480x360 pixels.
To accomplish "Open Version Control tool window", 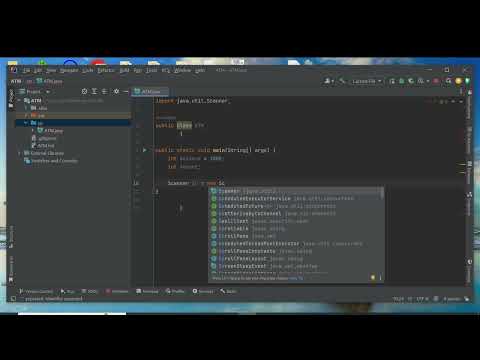I will pyautogui.click(x=36, y=291).
